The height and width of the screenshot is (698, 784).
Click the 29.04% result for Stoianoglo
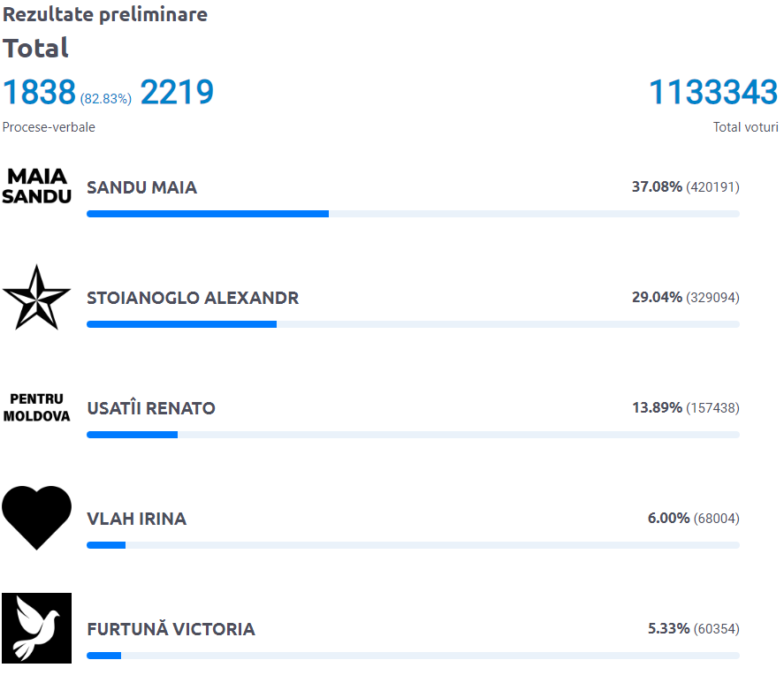point(657,298)
